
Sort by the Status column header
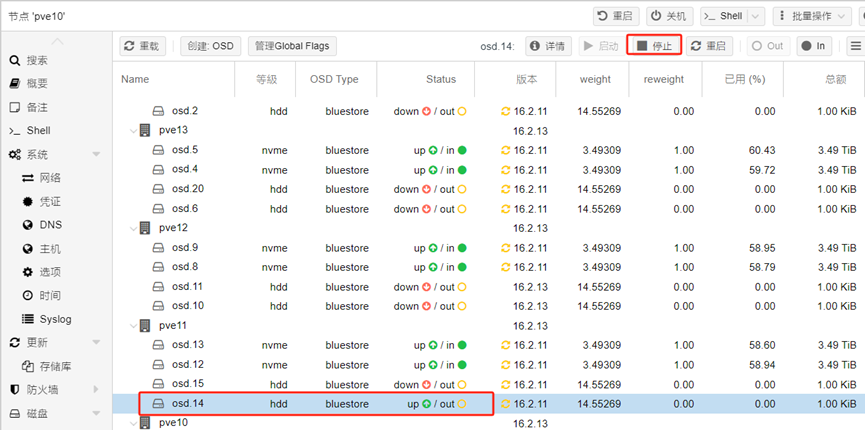(x=426, y=79)
